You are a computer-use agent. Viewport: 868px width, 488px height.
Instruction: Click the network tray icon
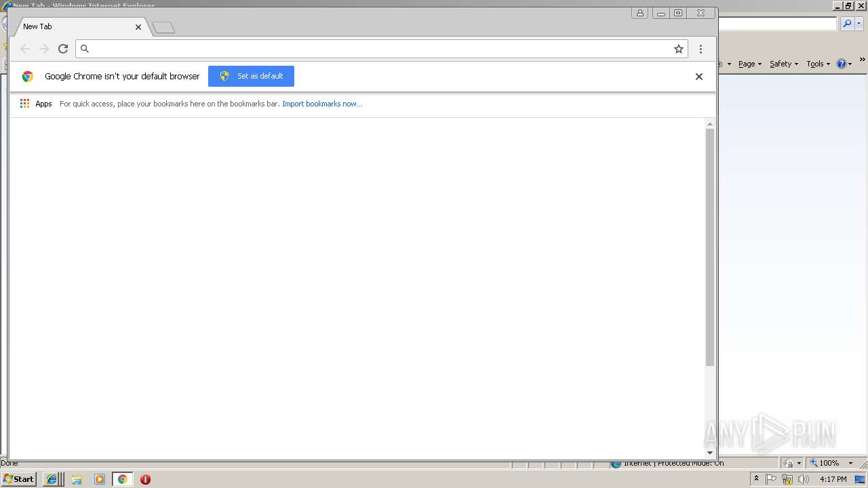(787, 479)
